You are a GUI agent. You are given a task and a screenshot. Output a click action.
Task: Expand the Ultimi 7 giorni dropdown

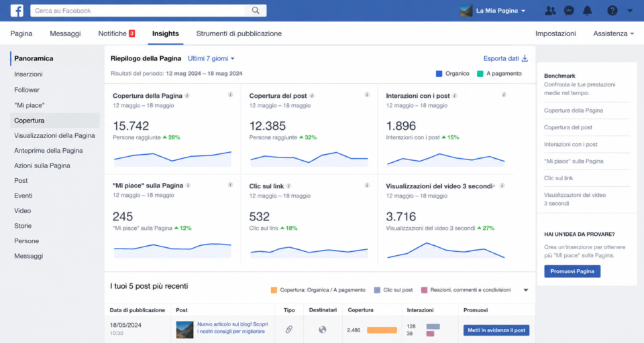tap(211, 58)
